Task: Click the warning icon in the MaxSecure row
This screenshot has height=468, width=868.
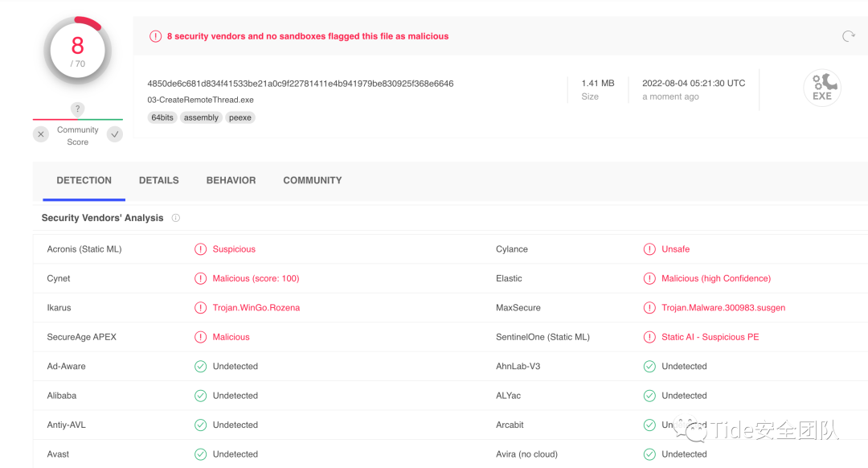Action: point(649,308)
